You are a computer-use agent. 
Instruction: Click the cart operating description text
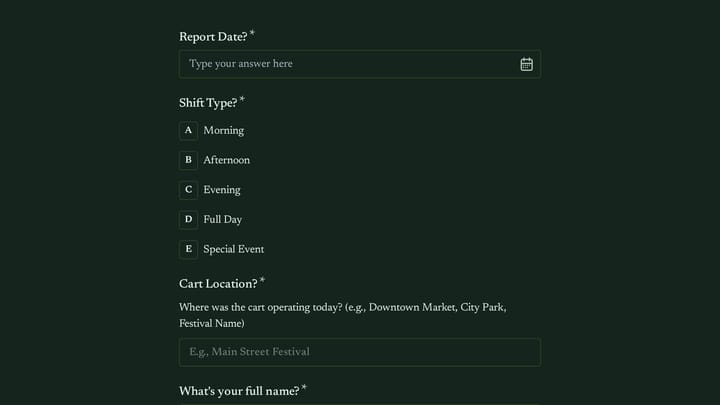[343, 315]
